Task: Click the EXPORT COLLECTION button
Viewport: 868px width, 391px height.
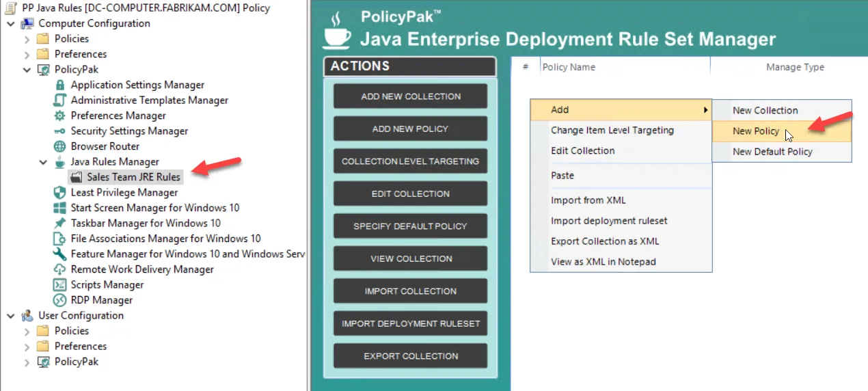Action: point(410,356)
